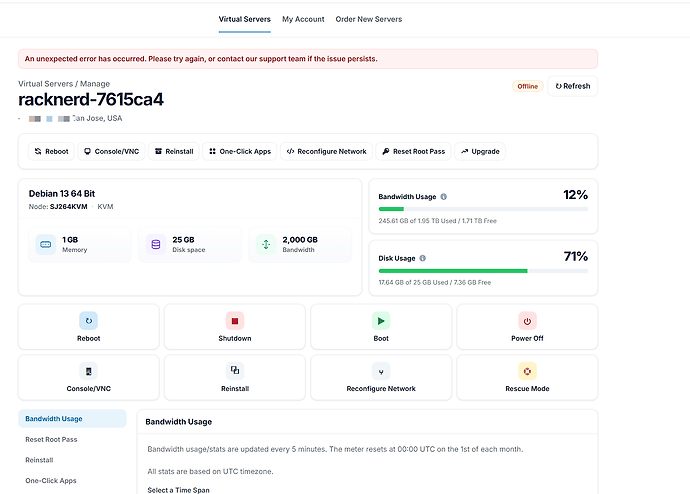This screenshot has height=494, width=690.
Task: Click the red error message banner
Action: pos(308,59)
